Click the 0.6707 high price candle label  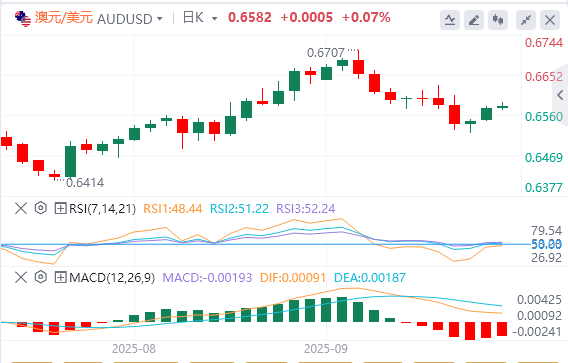point(326,53)
